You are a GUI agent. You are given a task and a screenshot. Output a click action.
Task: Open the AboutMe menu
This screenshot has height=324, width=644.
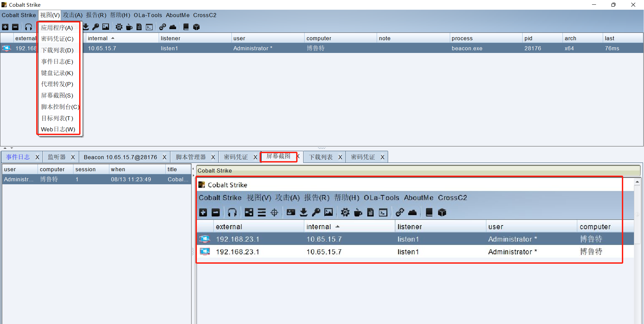[x=178, y=15]
